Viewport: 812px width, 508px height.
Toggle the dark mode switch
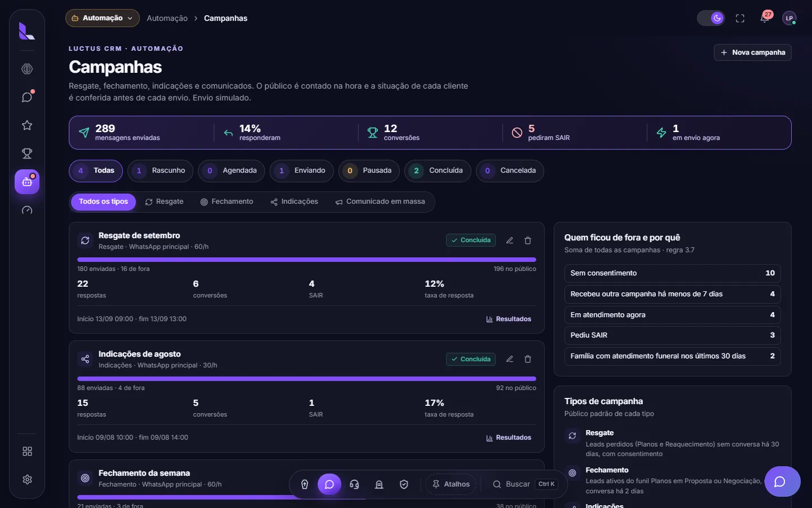coord(710,18)
